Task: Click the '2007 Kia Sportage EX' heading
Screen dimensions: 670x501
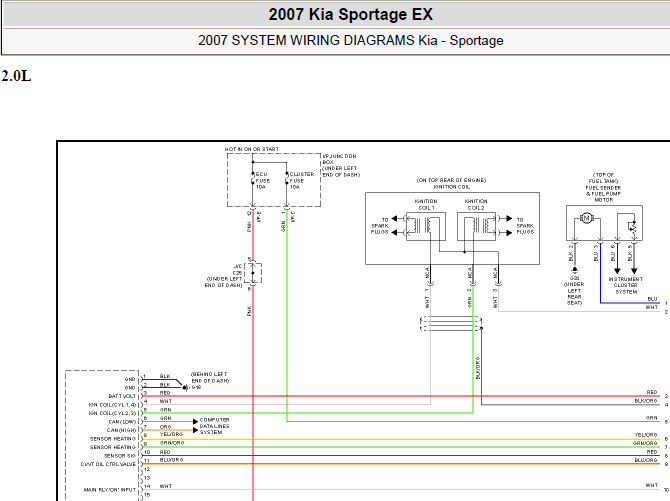Action: click(x=350, y=15)
